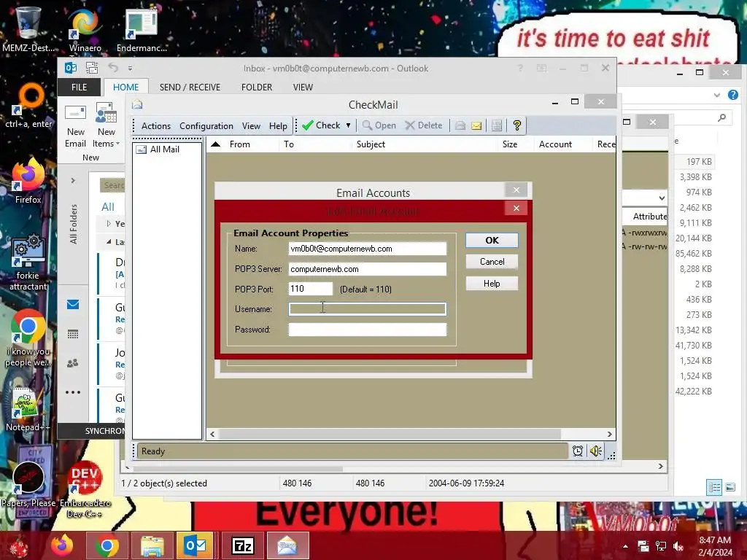The height and width of the screenshot is (560, 747).
Task: Open the View menu in CheckMail
Action: (x=251, y=125)
